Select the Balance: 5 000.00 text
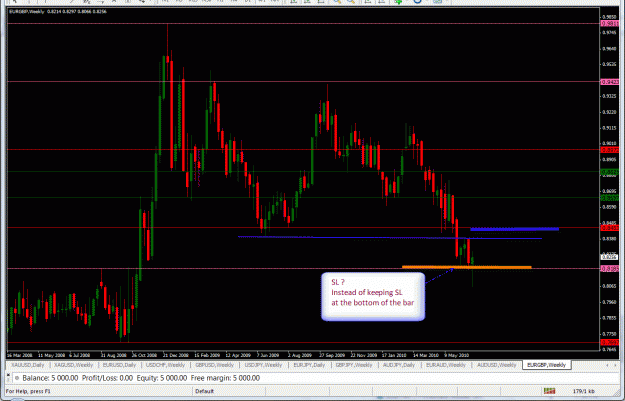 click(50, 378)
